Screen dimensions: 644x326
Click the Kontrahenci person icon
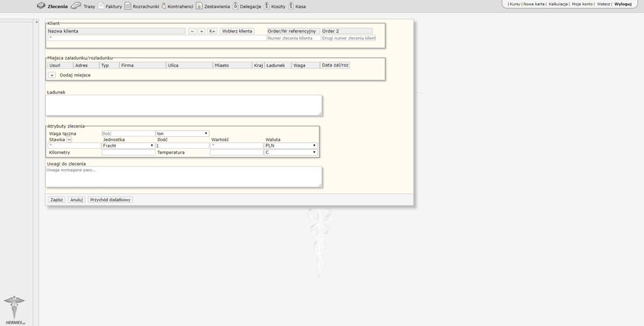coord(164,6)
